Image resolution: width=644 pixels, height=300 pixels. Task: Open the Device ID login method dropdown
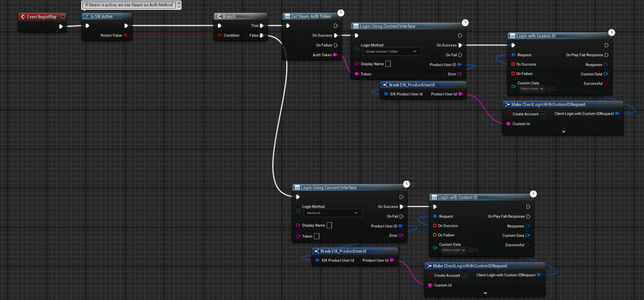333,213
